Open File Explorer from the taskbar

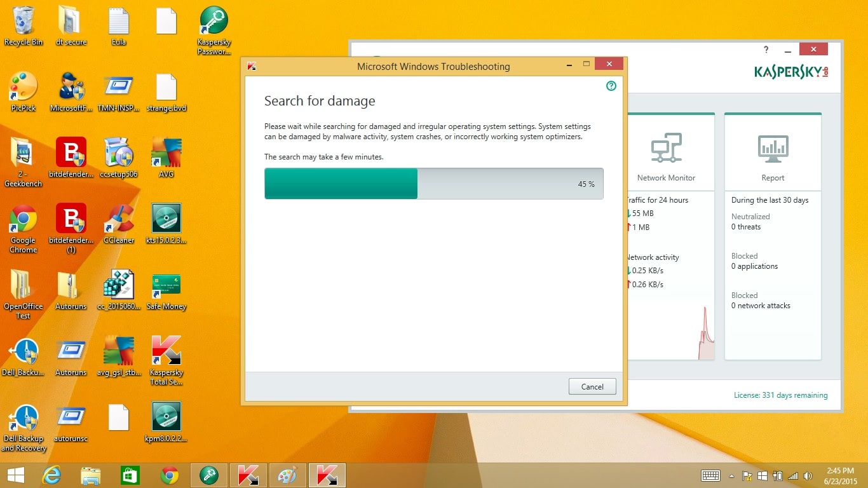(x=91, y=475)
